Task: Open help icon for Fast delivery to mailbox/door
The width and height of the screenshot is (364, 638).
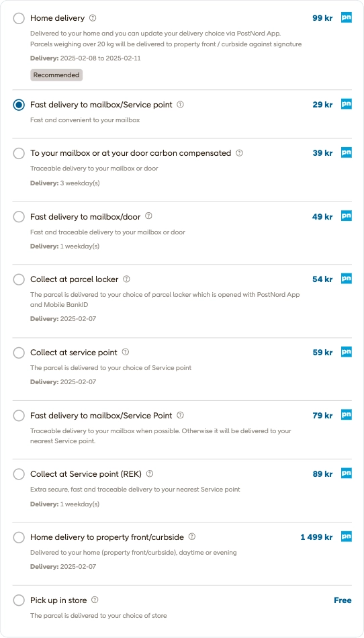Action: 149,216
